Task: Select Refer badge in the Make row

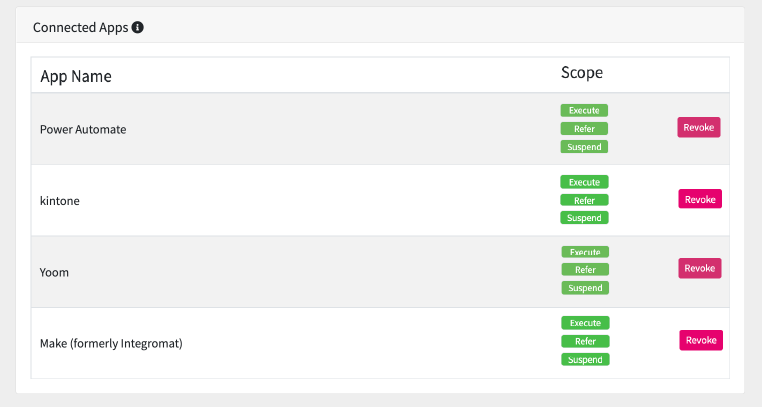Action: [x=585, y=341]
